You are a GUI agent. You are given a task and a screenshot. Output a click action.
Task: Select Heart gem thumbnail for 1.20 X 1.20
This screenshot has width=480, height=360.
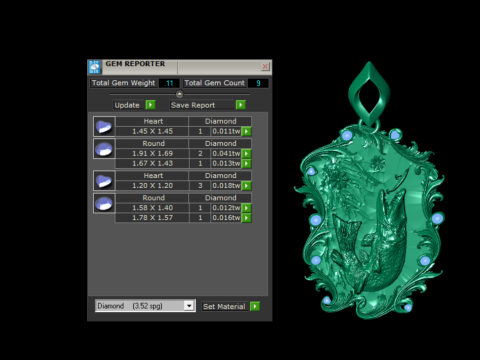pos(104,181)
